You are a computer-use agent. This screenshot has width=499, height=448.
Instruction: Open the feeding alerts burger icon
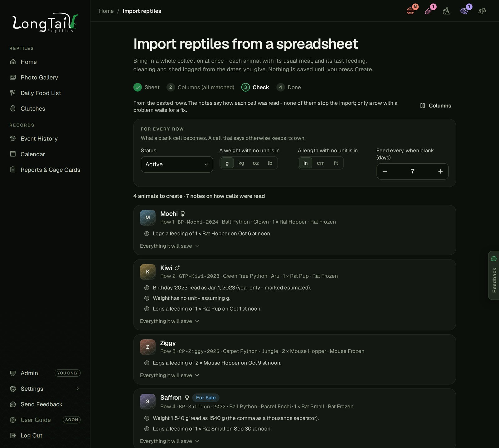click(411, 11)
